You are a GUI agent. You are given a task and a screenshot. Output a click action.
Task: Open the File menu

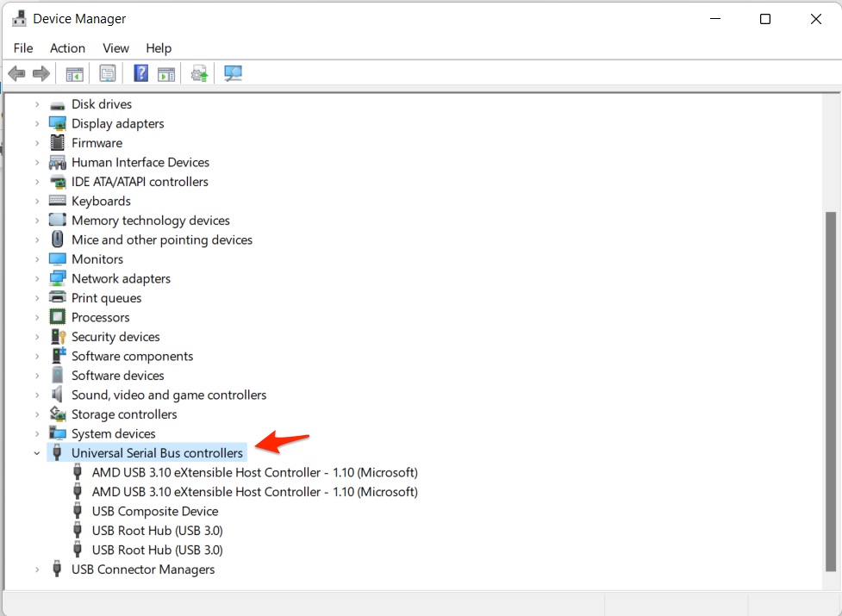[x=23, y=48]
